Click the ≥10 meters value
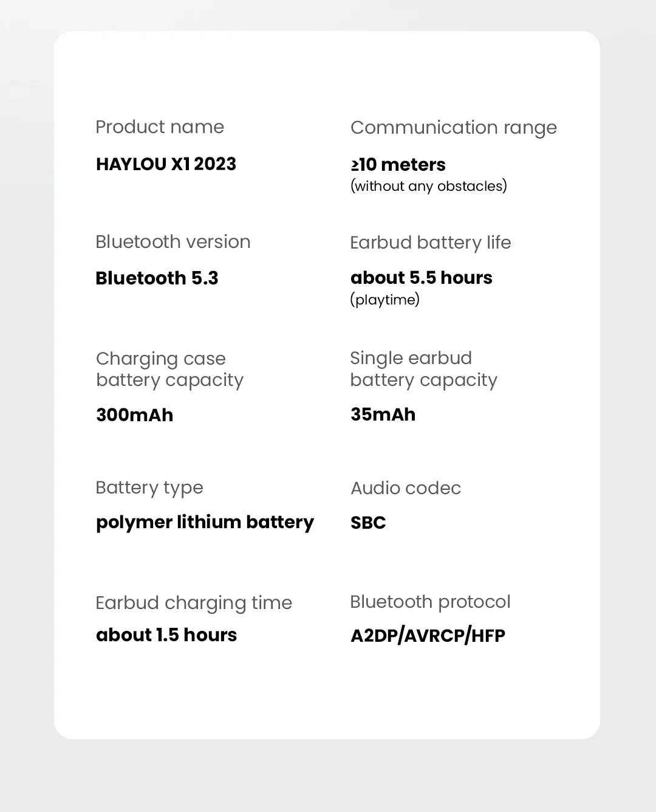 click(x=398, y=165)
